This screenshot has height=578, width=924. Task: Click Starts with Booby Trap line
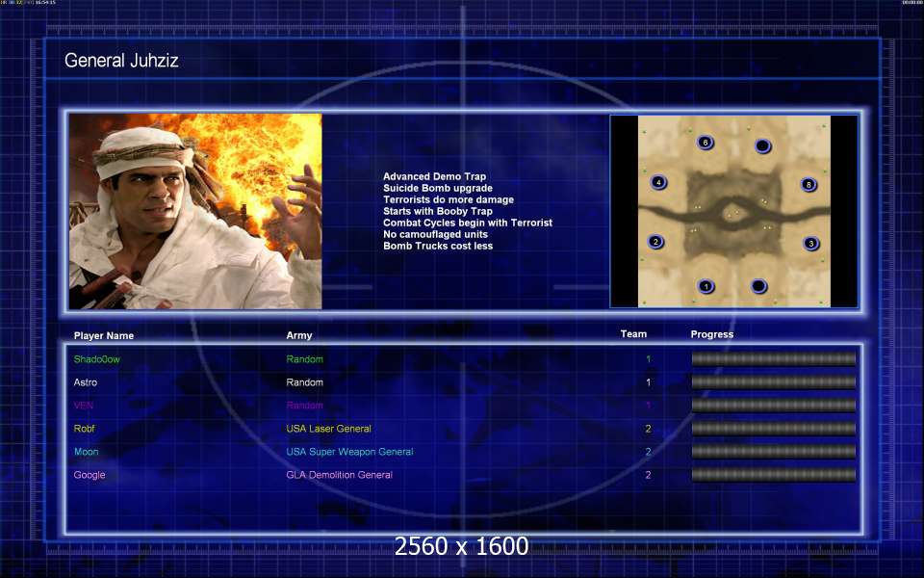438,211
